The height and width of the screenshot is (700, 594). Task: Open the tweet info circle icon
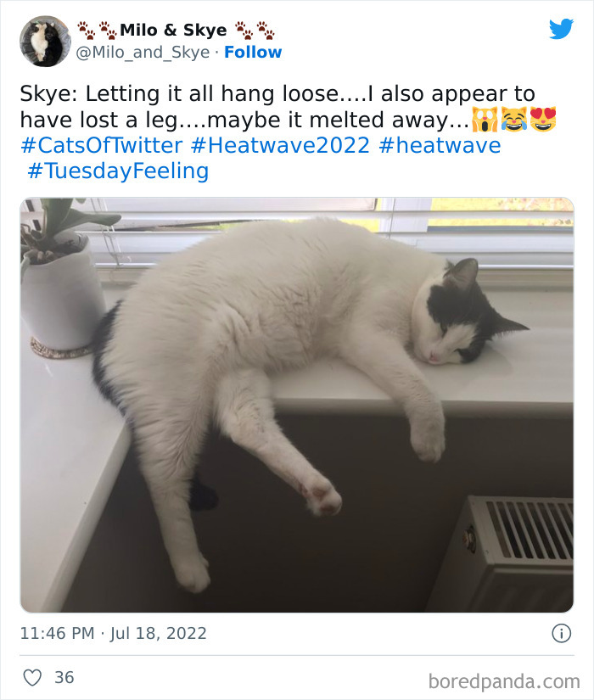[x=562, y=633]
